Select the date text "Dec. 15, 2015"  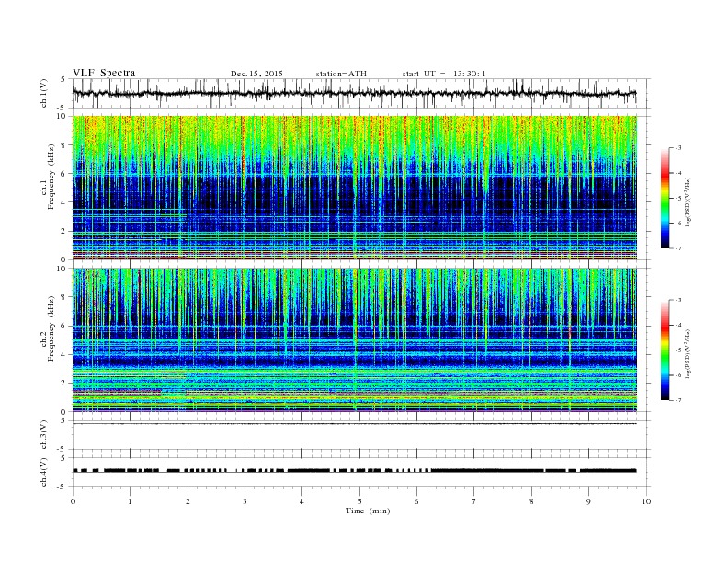(x=256, y=74)
